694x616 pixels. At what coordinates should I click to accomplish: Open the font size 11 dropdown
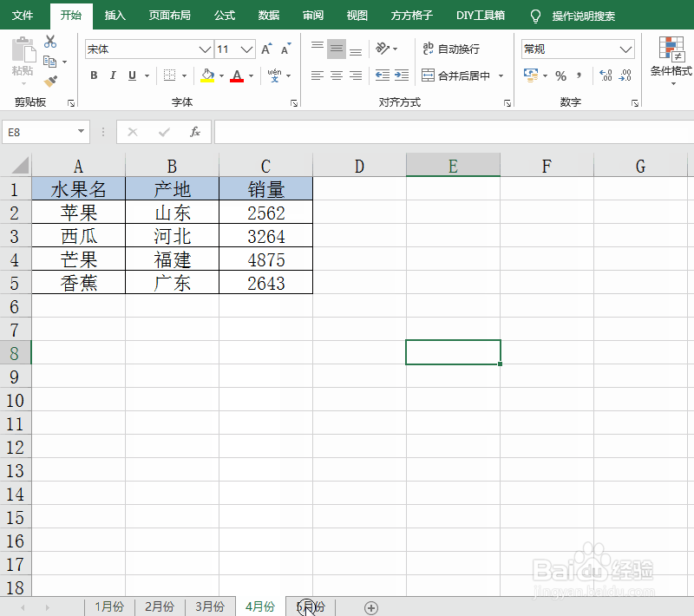point(246,49)
